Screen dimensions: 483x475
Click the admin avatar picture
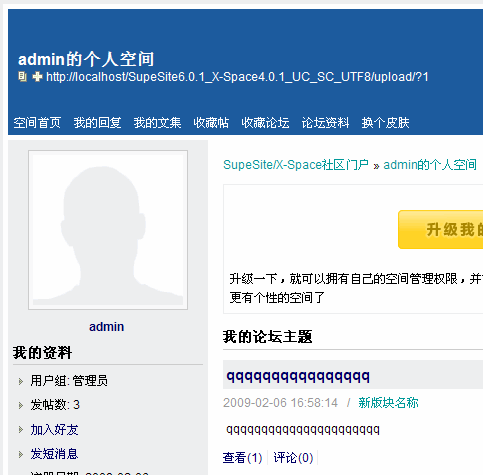(x=108, y=230)
